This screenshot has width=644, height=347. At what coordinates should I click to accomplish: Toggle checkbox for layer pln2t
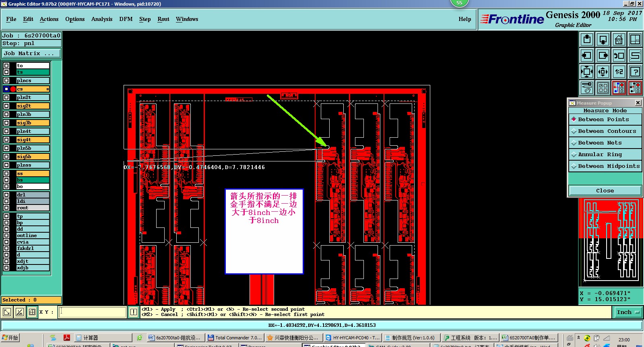[6, 97]
